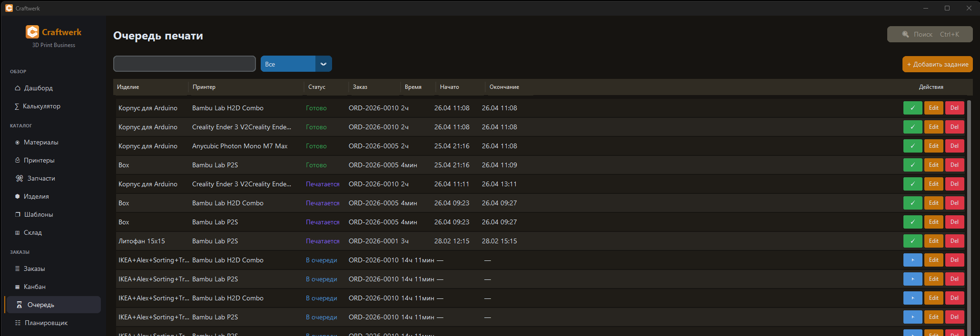Focus the queue filter text field
This screenshot has height=336, width=980.
tap(185, 64)
